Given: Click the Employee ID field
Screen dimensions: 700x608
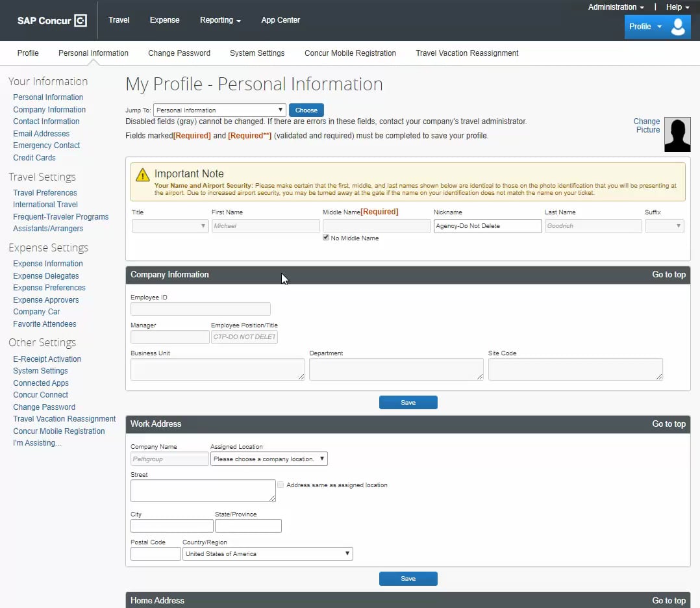Looking at the screenshot, I should click(201, 309).
